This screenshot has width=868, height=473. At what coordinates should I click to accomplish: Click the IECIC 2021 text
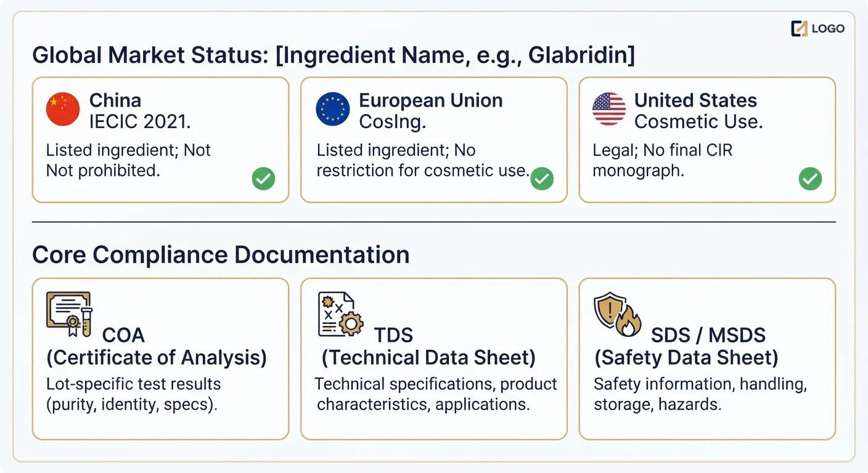click(x=140, y=122)
